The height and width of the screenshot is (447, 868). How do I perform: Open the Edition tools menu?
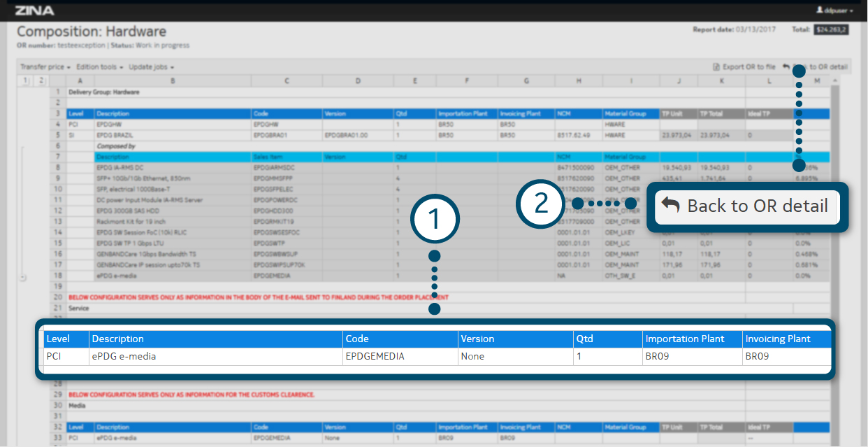99,67
